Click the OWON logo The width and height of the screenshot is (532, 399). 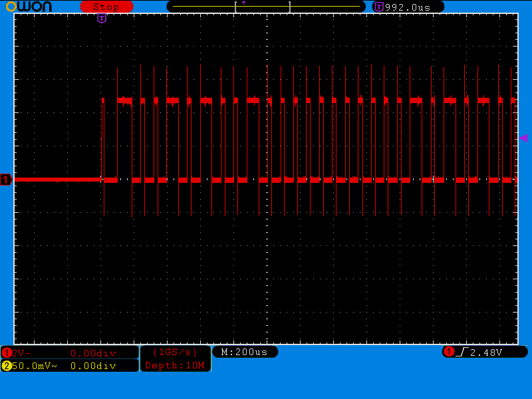coord(28,7)
